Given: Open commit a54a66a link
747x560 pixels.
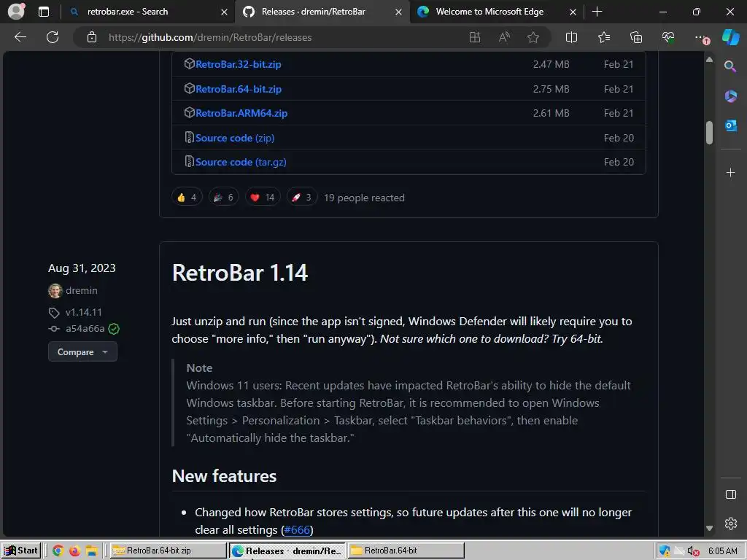Looking at the screenshot, I should (85, 329).
